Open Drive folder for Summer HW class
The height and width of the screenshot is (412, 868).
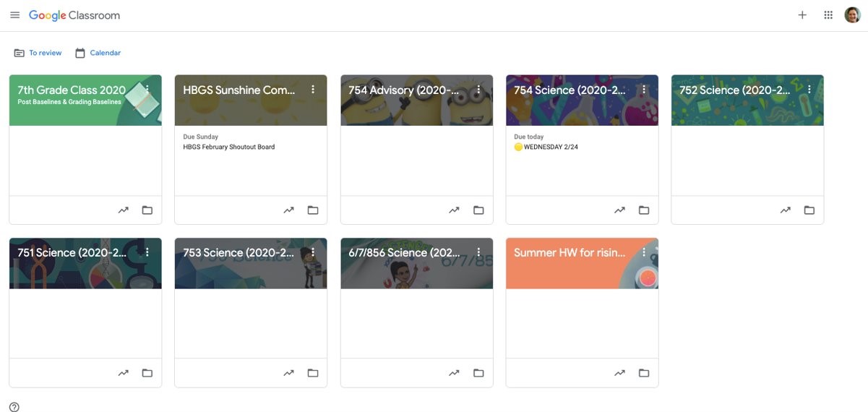[644, 373]
